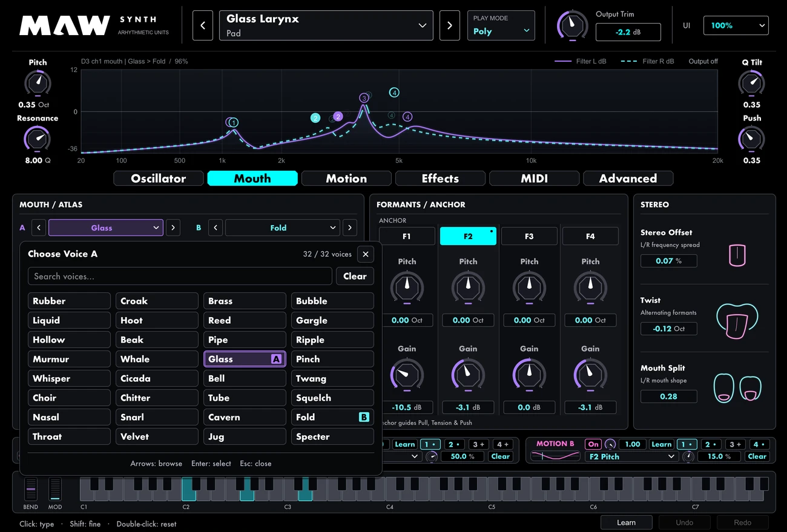The height and width of the screenshot is (532, 787).
Task: Switch to the Effects tab
Action: click(x=440, y=179)
